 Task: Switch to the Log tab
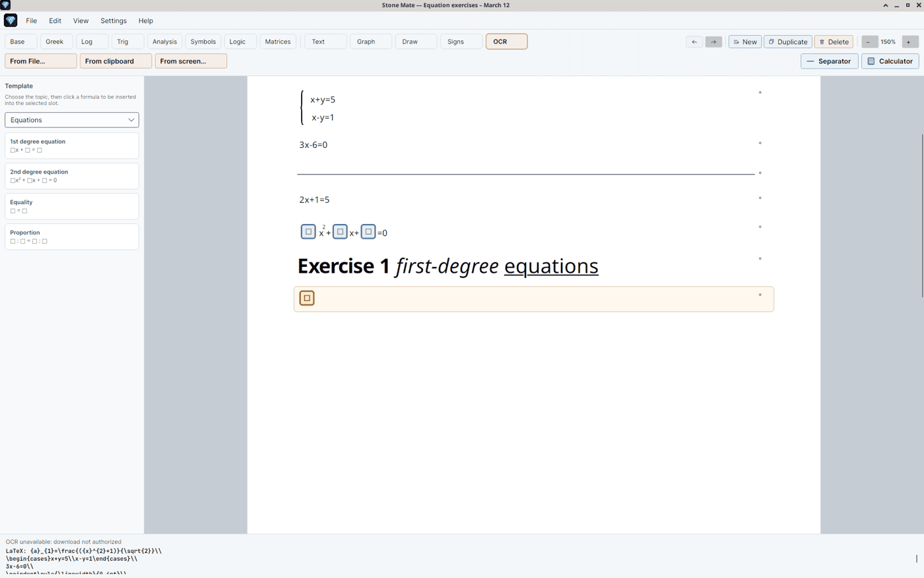click(x=92, y=42)
